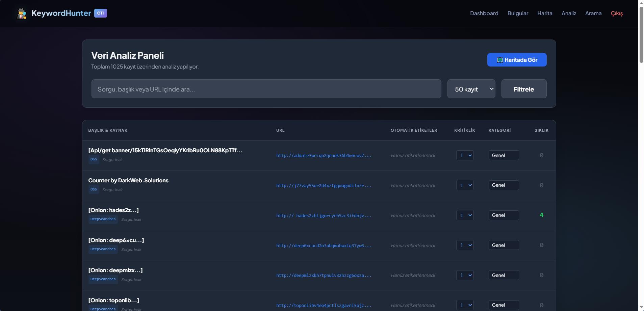Click the CTI badge next to KeywordHunter
The height and width of the screenshot is (311, 644).
101,13
